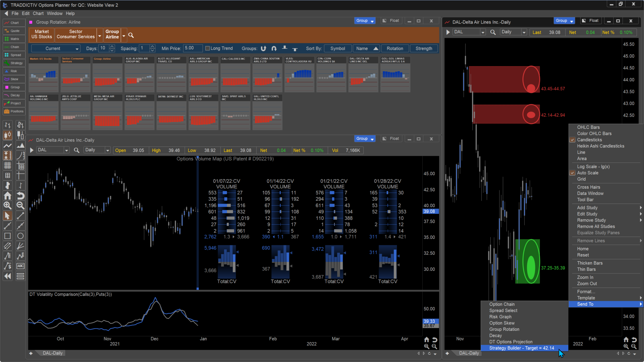Open the Chain tool in the sidebar
This screenshot has width=644, height=362.
[x=14, y=47]
